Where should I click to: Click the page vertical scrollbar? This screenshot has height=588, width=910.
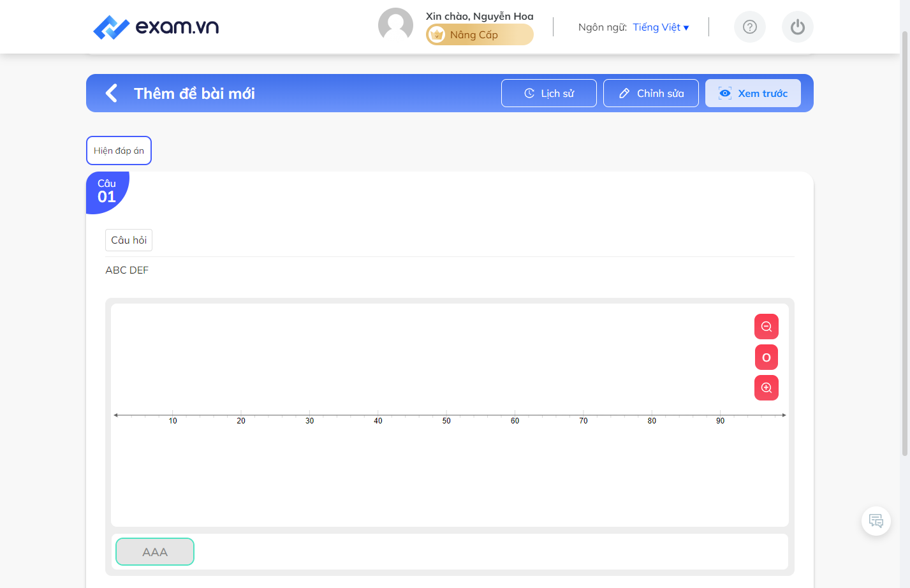(x=905, y=242)
